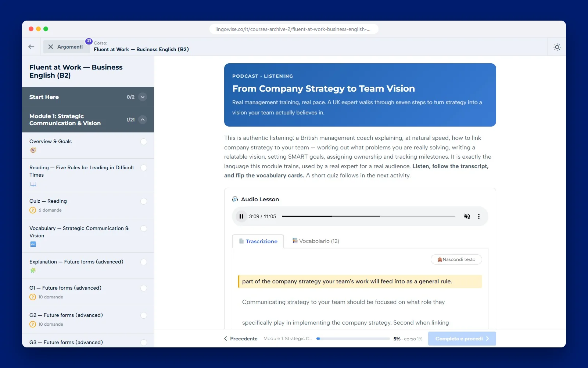
Task: Close the Argomenti sidebar with the X
Action: (51, 47)
